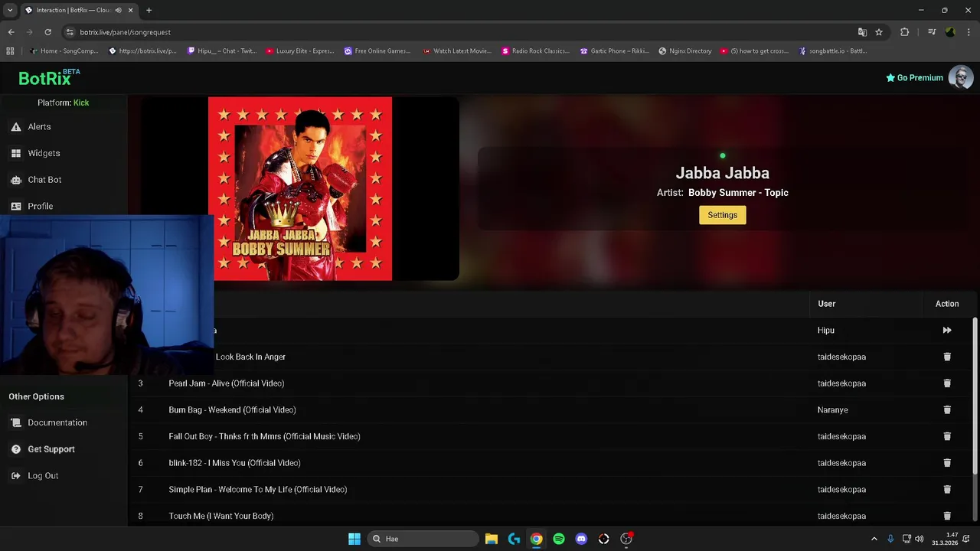Open volume control in system tray
This screenshot has height=551, width=980.
click(x=920, y=539)
